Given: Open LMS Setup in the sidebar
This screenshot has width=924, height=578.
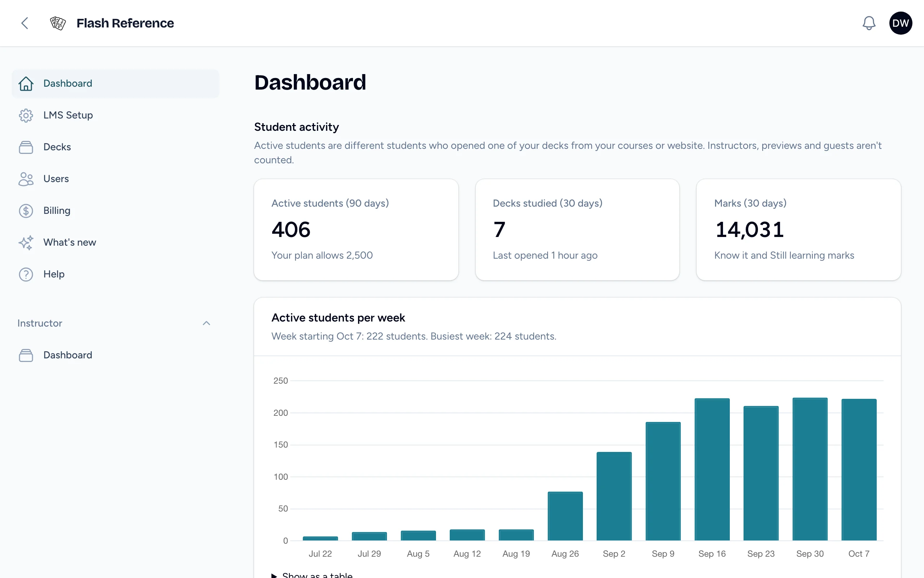Looking at the screenshot, I should pos(115,115).
